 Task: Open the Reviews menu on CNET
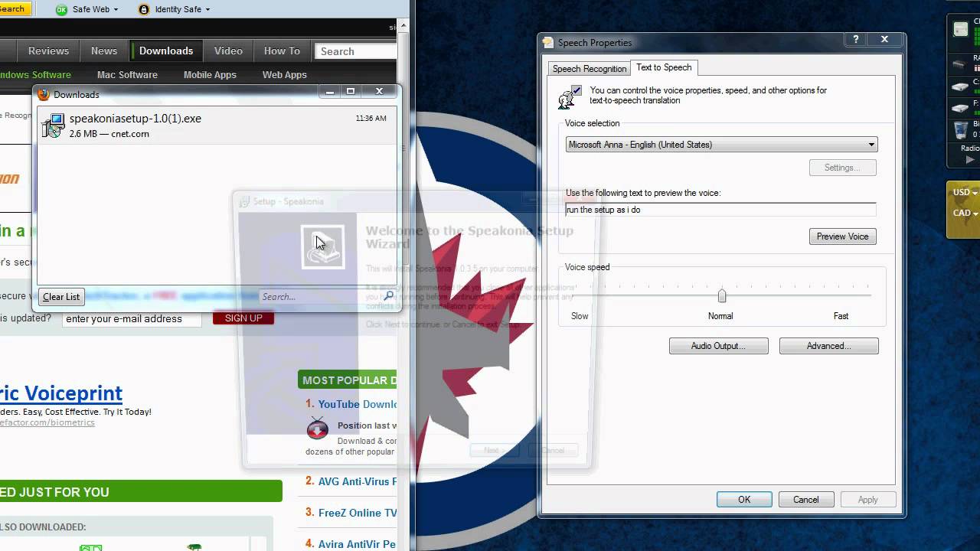[x=48, y=51]
